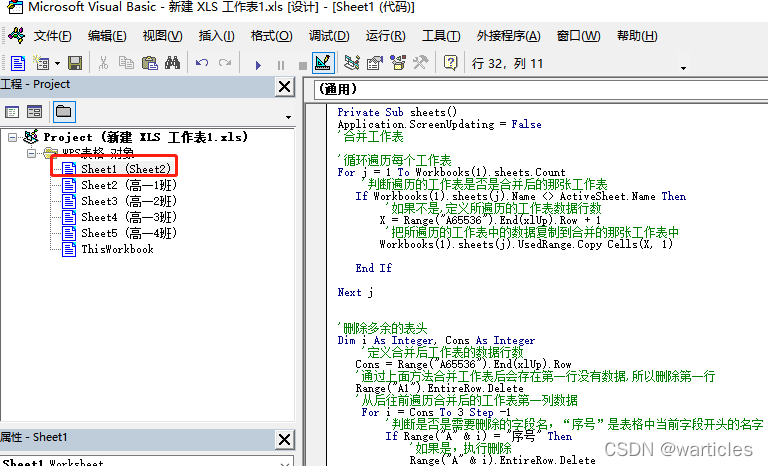Open the toolbar options dropdown arrow
This screenshot has width=768, height=466.
pyautogui.click(x=683, y=68)
